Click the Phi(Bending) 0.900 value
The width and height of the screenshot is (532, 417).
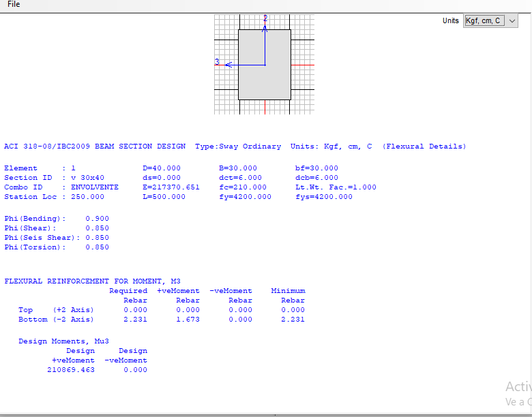coord(97,219)
